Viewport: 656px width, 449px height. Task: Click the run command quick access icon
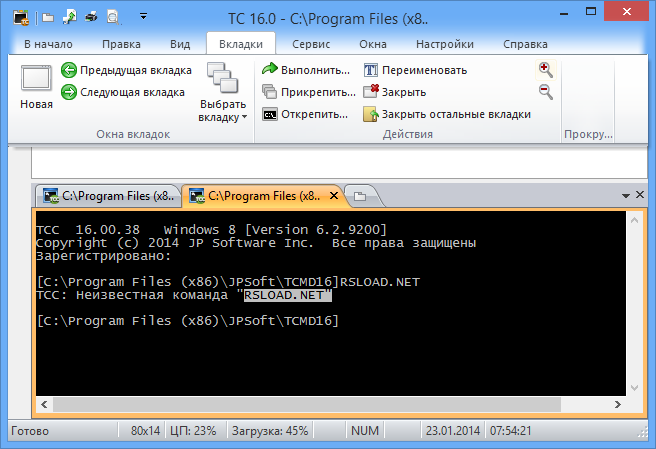coord(69,17)
